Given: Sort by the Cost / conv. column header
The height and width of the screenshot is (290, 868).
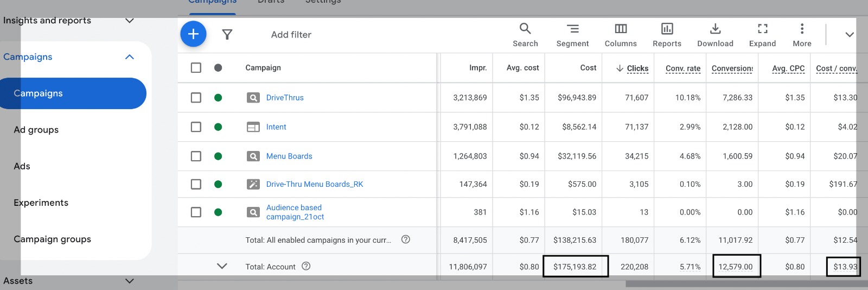Looking at the screenshot, I should coord(837,68).
